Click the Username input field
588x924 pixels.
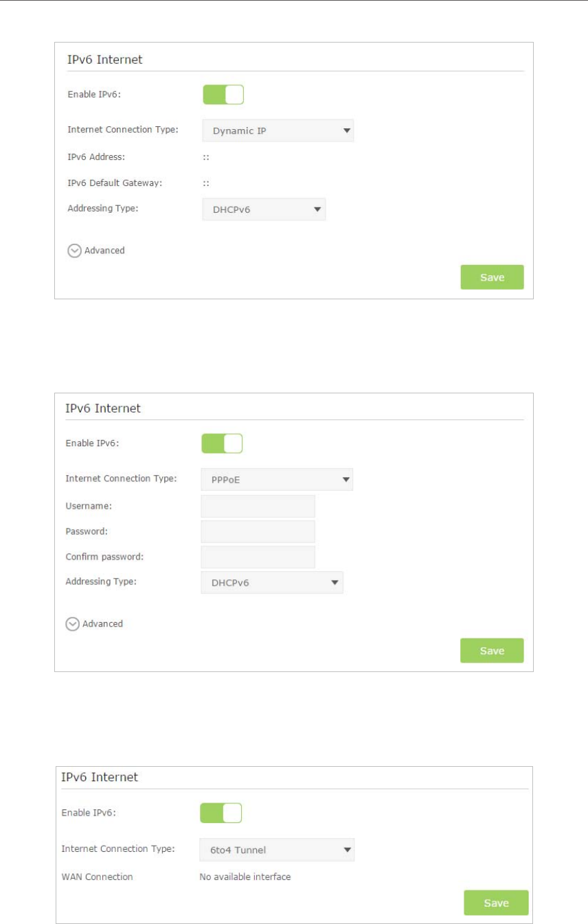[x=258, y=506]
